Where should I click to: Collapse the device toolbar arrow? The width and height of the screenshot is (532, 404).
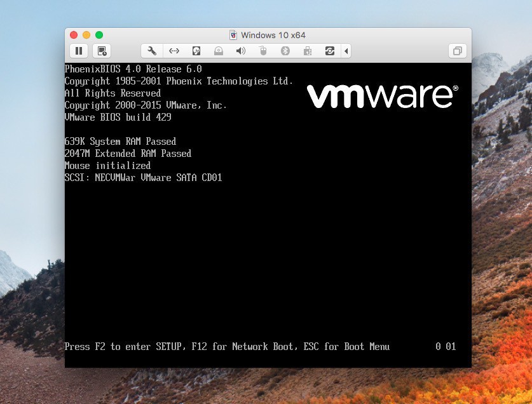tap(346, 51)
